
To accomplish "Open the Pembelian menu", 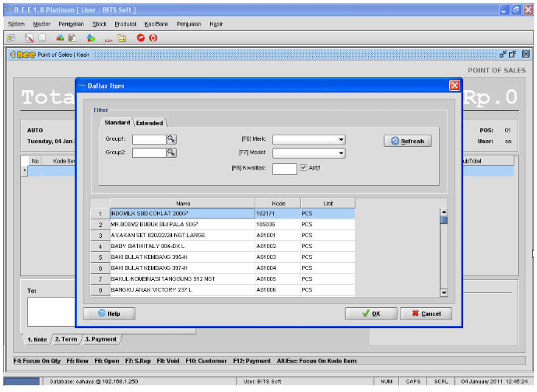I will 72,24.
